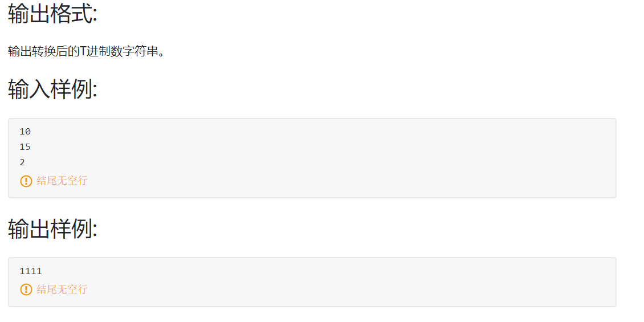Click the warning icon in output sample box
644x322 pixels.
[26, 289]
